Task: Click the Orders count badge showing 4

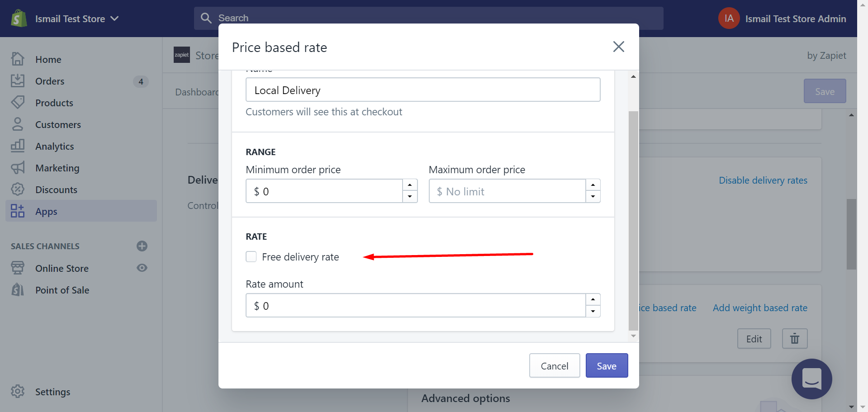Action: pyautogui.click(x=141, y=81)
